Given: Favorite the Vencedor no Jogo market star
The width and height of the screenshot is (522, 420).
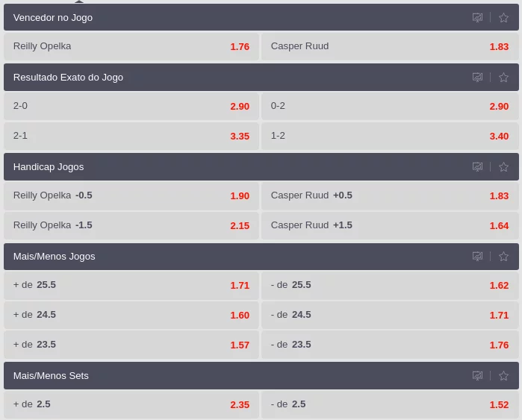Looking at the screenshot, I should point(503,17).
